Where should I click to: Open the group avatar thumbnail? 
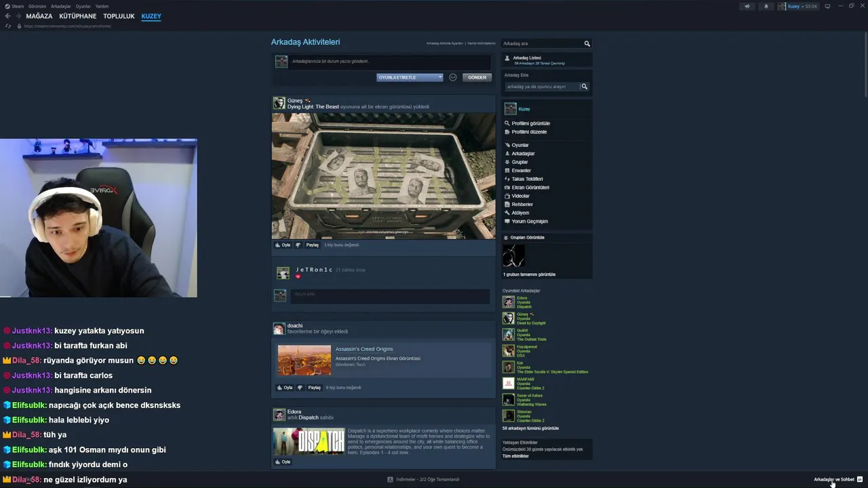point(513,256)
